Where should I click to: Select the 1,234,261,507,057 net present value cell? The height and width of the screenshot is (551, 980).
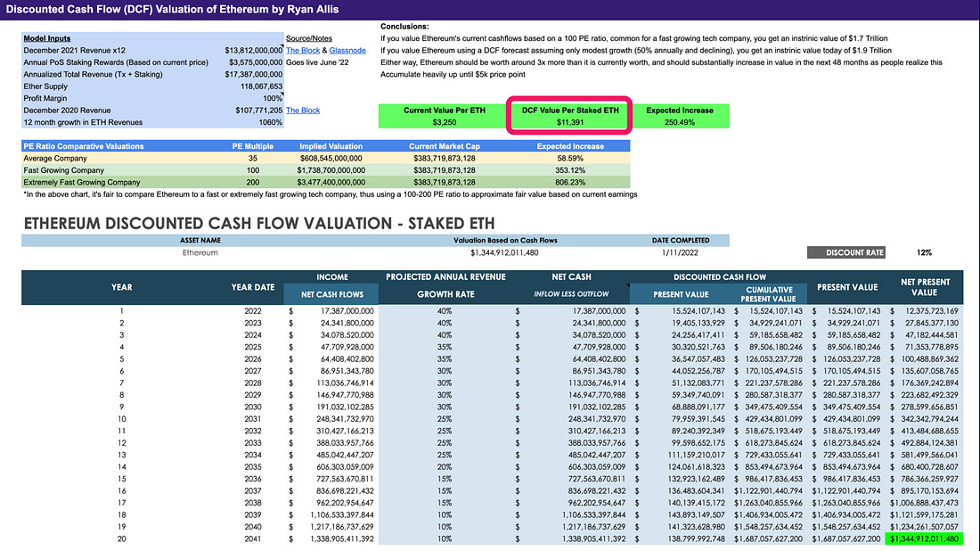pyautogui.click(x=925, y=527)
